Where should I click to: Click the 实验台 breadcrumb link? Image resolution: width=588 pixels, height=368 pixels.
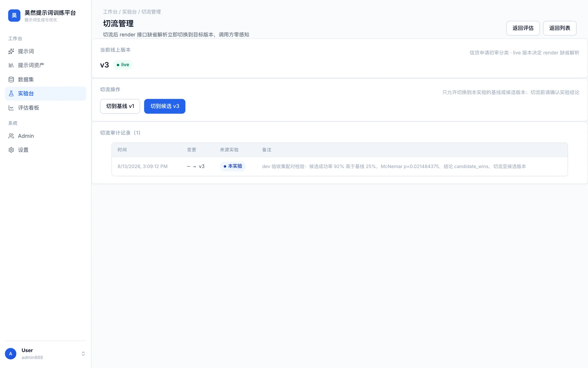click(129, 12)
